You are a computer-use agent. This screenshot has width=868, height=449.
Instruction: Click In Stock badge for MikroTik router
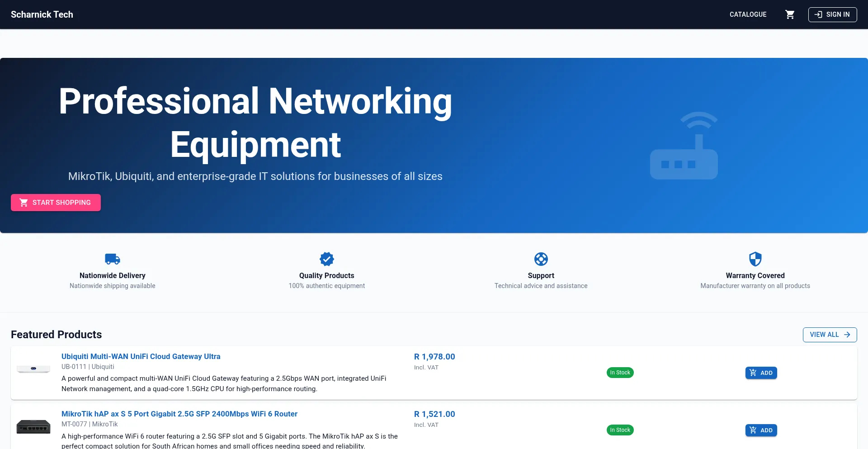point(620,430)
